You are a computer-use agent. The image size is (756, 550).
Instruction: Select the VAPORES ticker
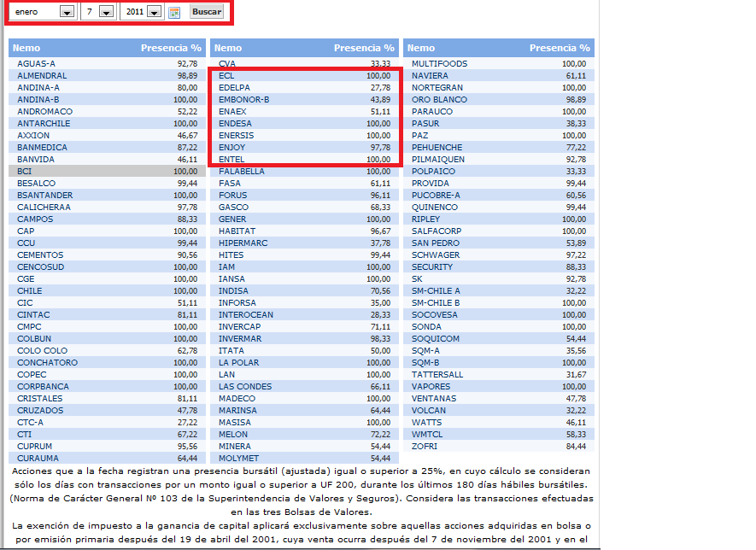click(431, 387)
